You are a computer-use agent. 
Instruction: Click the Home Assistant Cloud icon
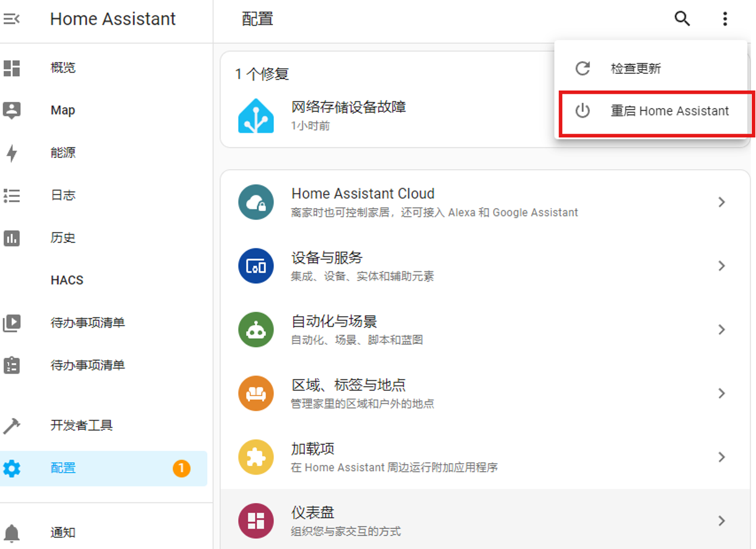tap(256, 202)
